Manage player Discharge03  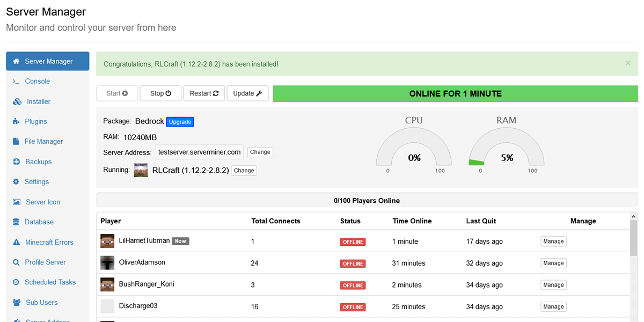pyautogui.click(x=553, y=306)
